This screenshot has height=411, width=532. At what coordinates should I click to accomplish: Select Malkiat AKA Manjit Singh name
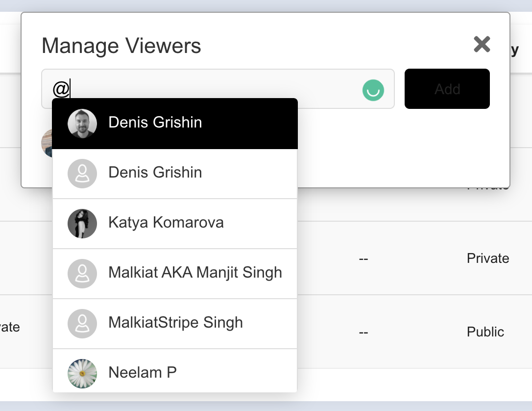pos(195,273)
